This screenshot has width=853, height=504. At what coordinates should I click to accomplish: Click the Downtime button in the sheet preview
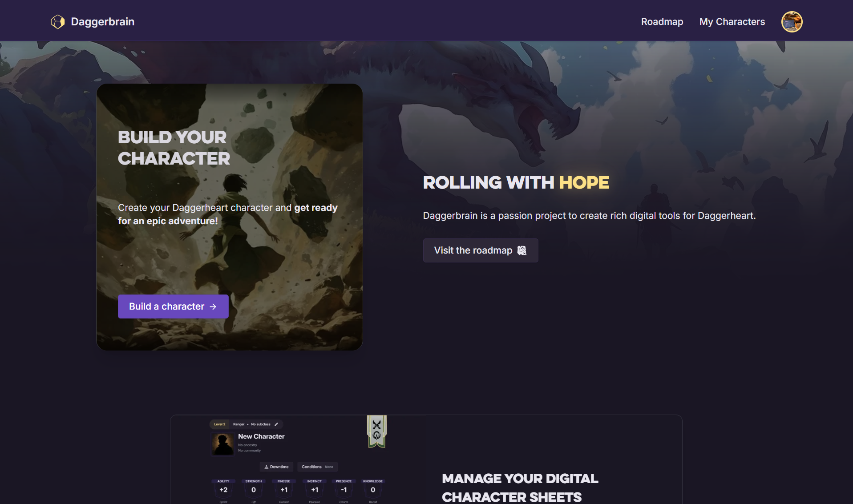276,467
